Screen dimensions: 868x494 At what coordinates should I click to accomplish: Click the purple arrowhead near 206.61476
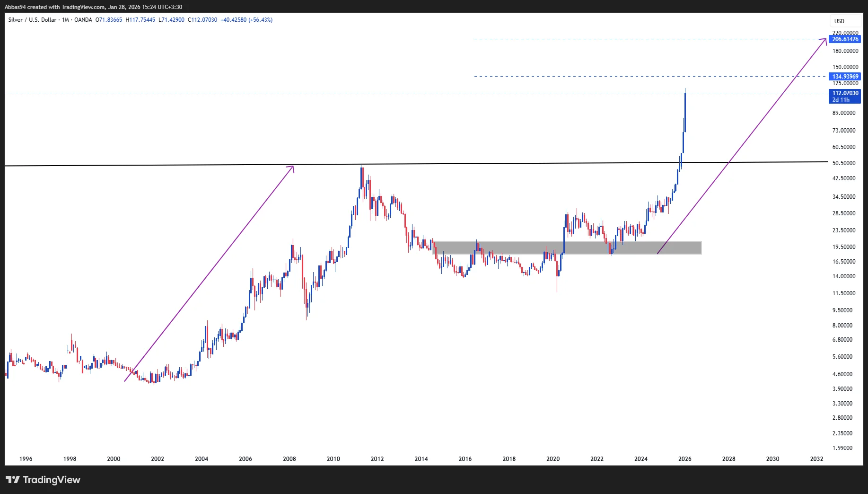point(825,39)
